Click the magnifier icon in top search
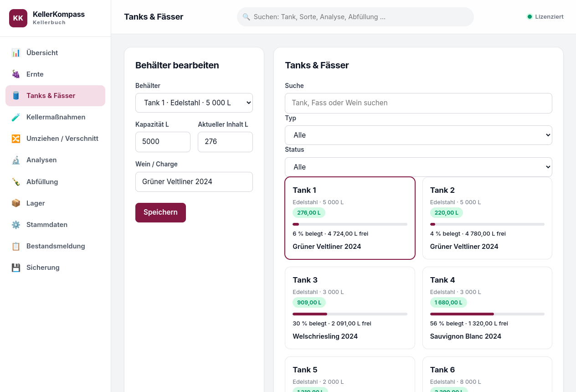Screen dimensions: 576x392 [x=246, y=17]
